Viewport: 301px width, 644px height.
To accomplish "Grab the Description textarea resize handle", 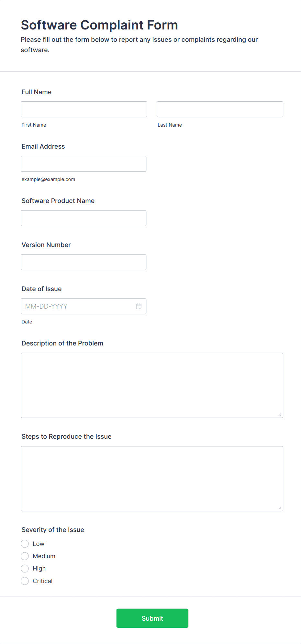I will (x=280, y=415).
